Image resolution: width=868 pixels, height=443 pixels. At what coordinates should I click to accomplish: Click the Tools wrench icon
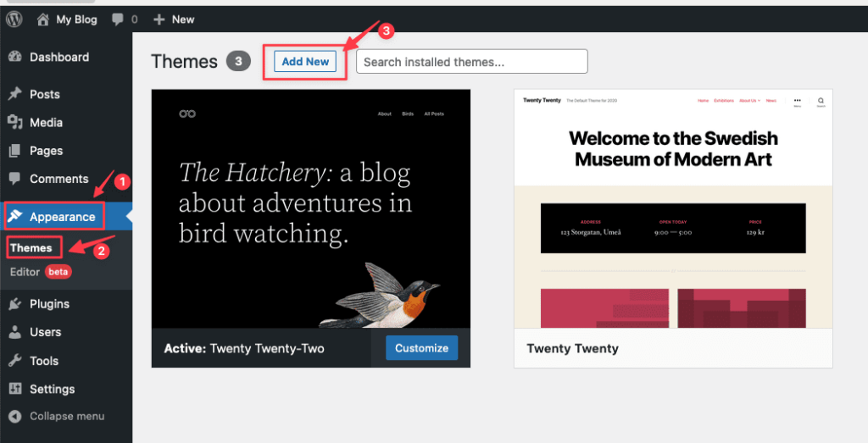click(14, 361)
